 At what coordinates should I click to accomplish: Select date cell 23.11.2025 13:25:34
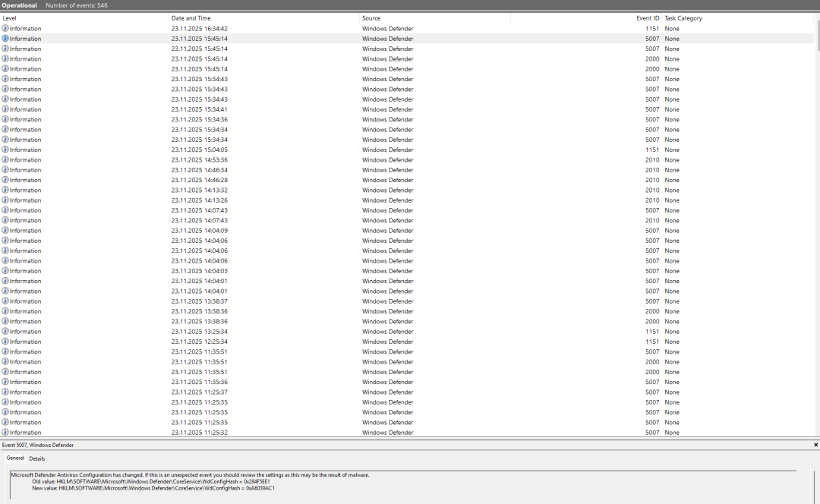(x=199, y=332)
